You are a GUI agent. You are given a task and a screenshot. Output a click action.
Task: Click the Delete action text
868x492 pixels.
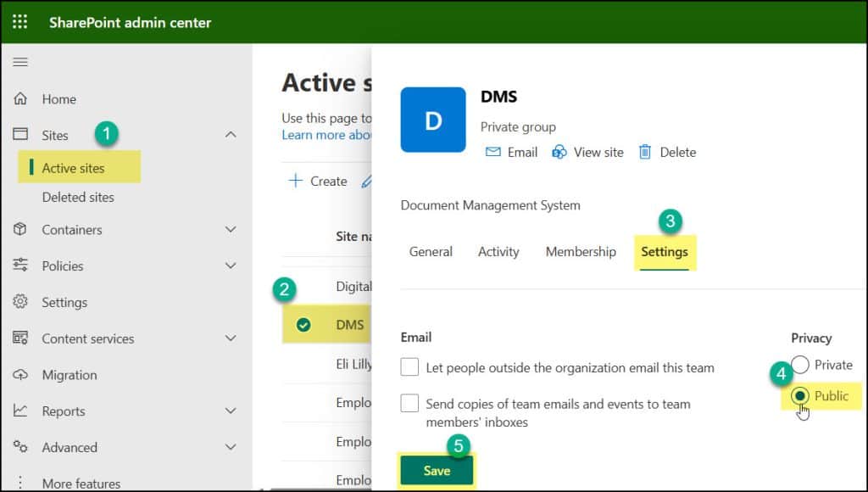coord(678,153)
